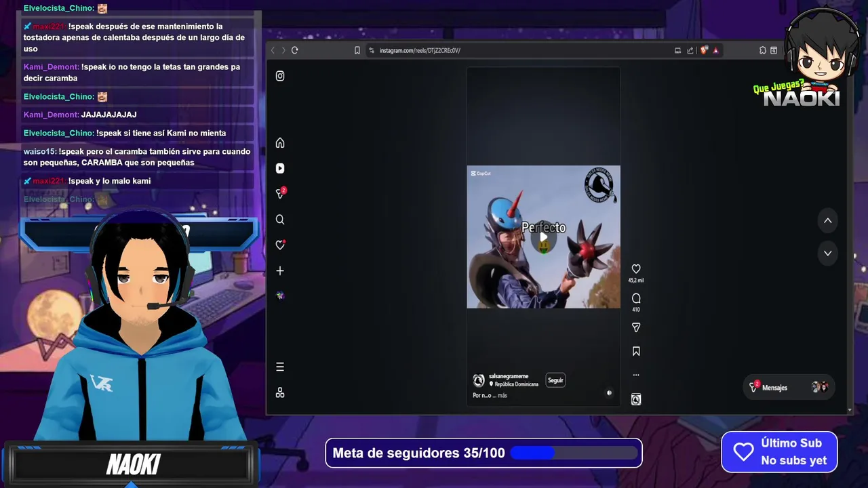
Task: Like the reel with the heart icon
Action: [636, 269]
